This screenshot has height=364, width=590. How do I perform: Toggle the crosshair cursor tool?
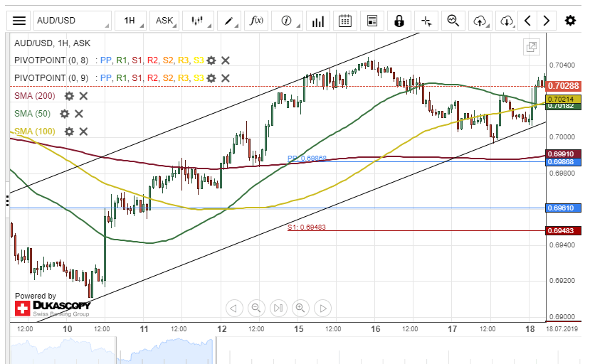426,21
